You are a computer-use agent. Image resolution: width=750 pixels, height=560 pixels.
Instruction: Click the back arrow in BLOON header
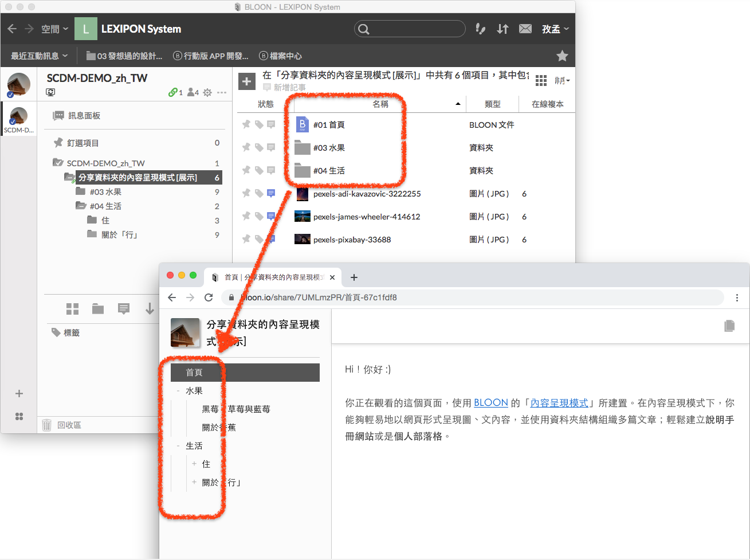click(x=12, y=29)
